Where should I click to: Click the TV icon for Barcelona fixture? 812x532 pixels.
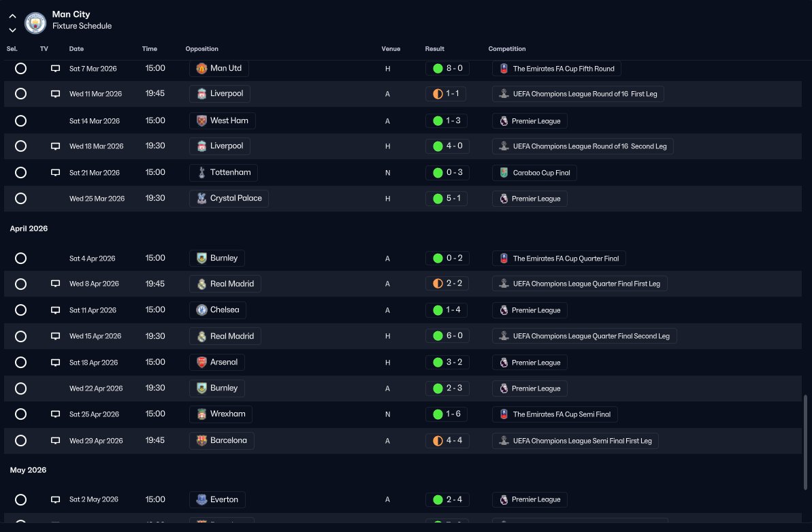[x=55, y=440]
